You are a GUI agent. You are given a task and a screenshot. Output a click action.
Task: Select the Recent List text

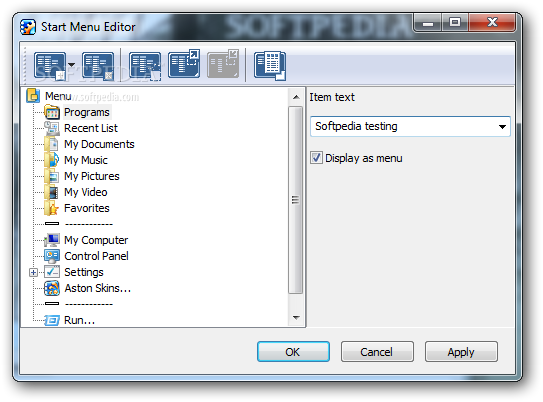91,128
